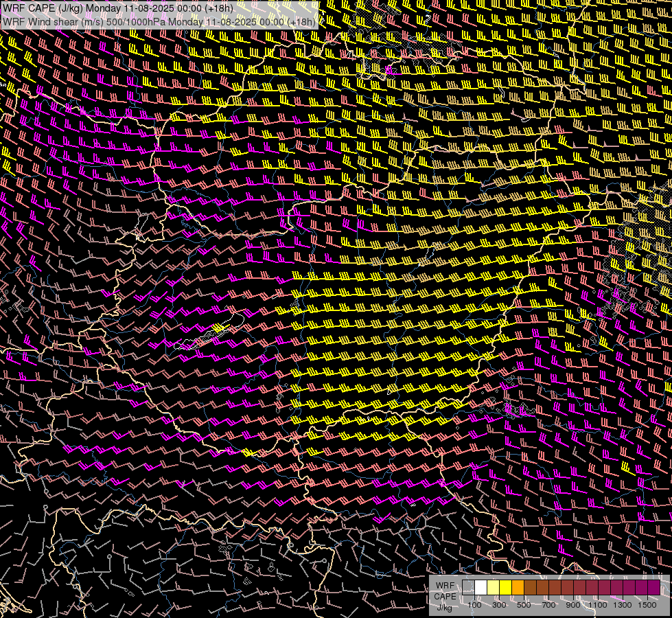Click the legend value 700
672x618 pixels.
click(x=548, y=605)
